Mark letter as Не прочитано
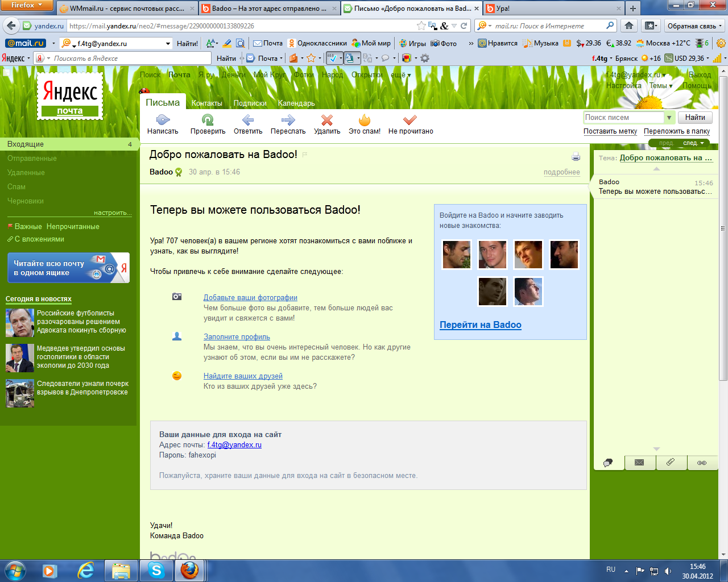728x582 pixels. 410,120
